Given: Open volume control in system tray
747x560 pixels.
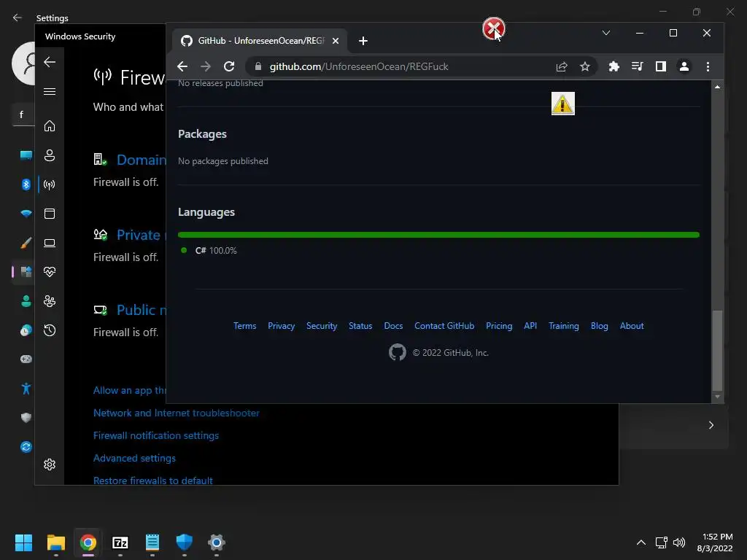Looking at the screenshot, I should click(679, 542).
